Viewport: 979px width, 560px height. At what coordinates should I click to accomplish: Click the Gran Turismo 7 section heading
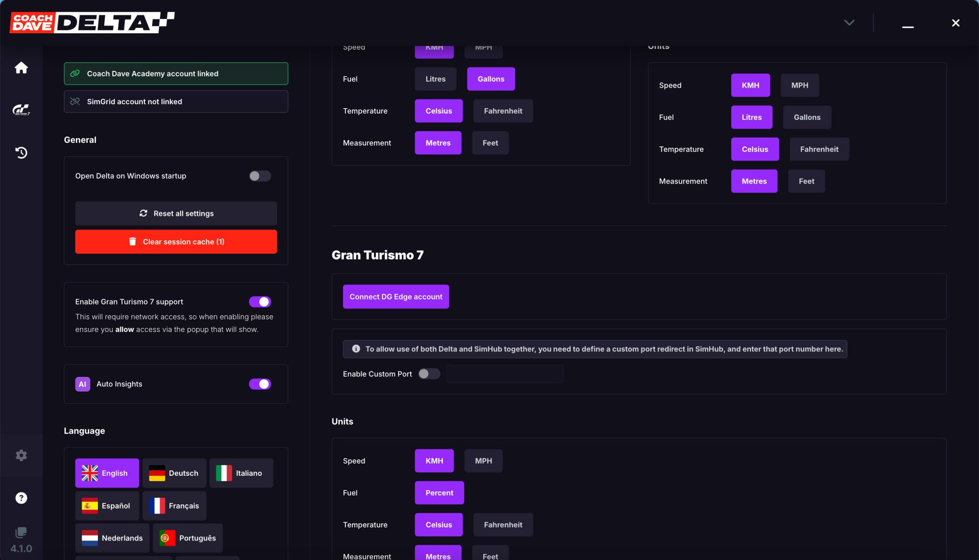coord(377,255)
